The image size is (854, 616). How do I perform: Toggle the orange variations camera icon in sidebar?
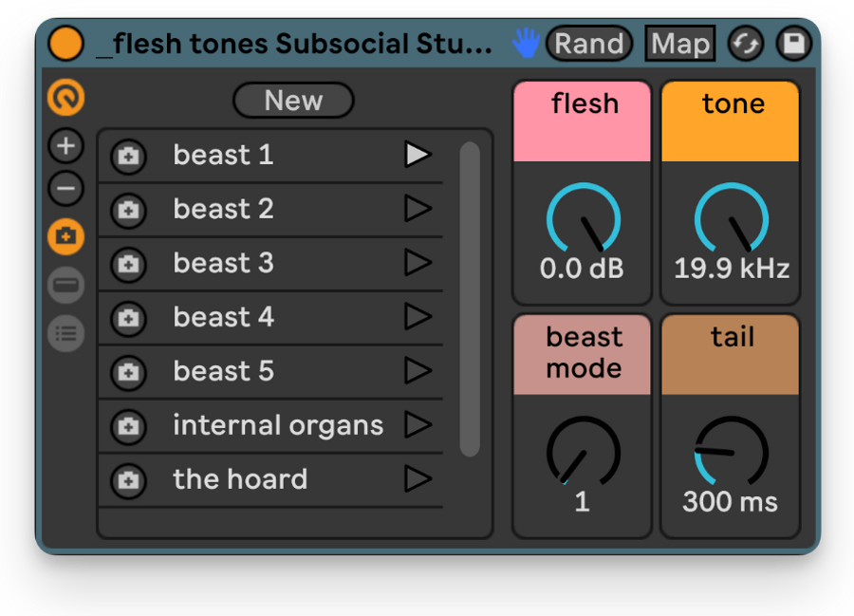point(65,237)
